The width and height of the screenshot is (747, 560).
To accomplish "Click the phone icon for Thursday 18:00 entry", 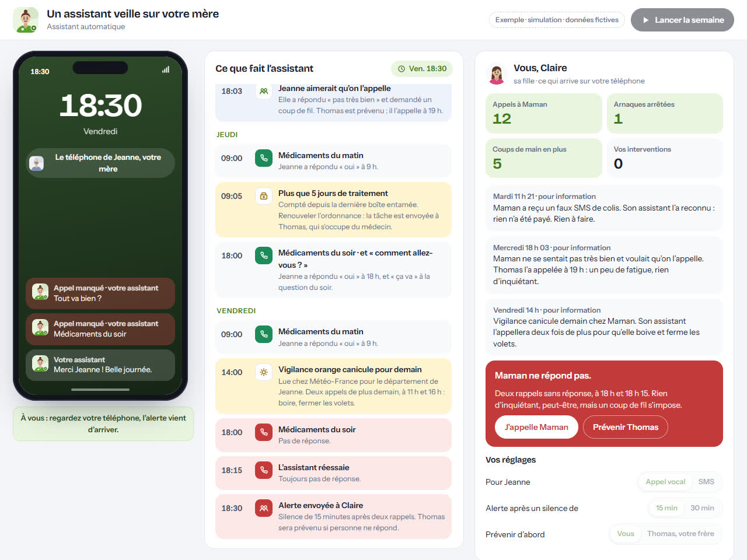I will 264,256.
